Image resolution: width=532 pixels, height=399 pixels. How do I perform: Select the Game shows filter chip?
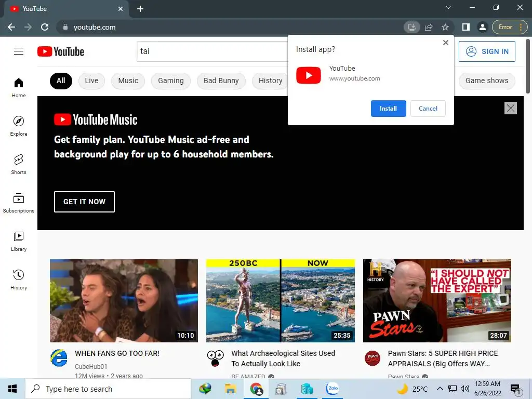pyautogui.click(x=486, y=81)
